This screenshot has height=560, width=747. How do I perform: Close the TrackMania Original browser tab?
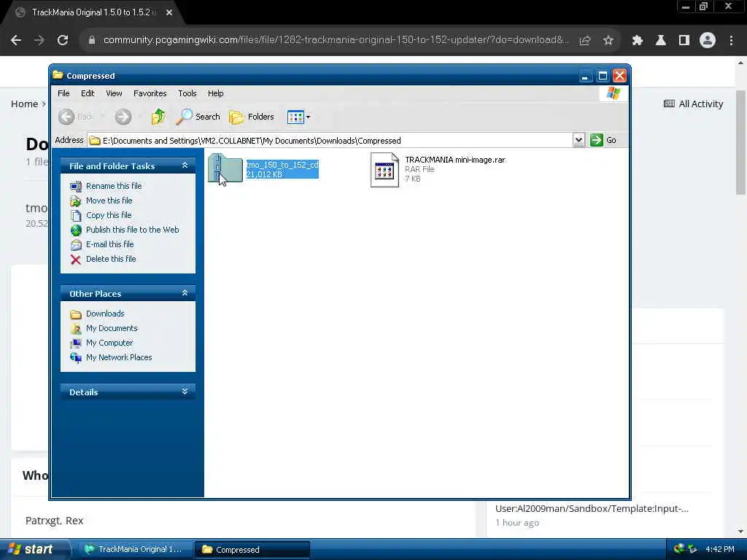169,13
